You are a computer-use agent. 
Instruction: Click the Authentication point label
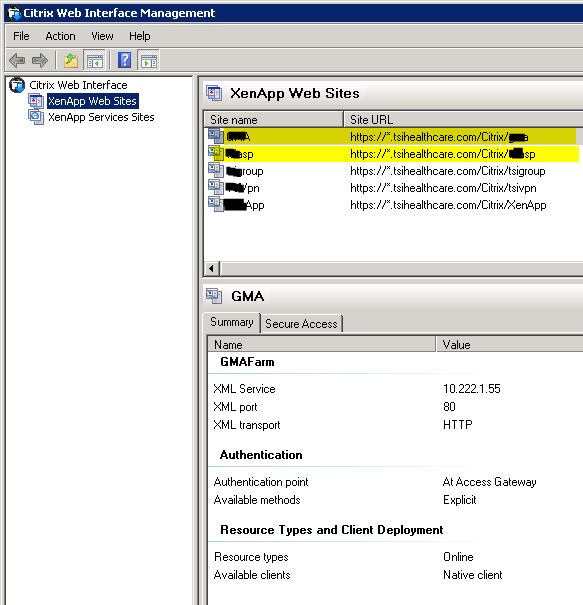(261, 482)
